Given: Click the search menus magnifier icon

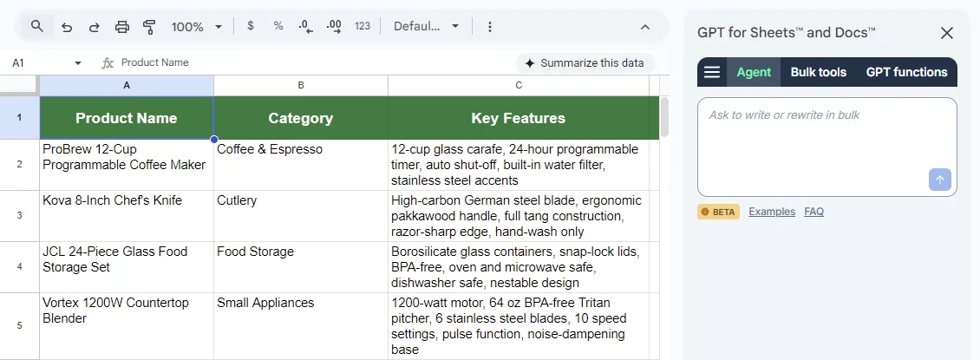Looking at the screenshot, I should 36,27.
